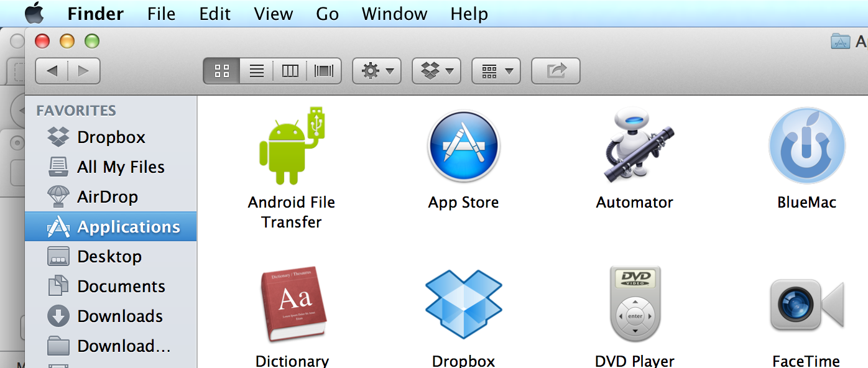Image resolution: width=868 pixels, height=368 pixels.
Task: Switch to icon view
Action: 222,71
